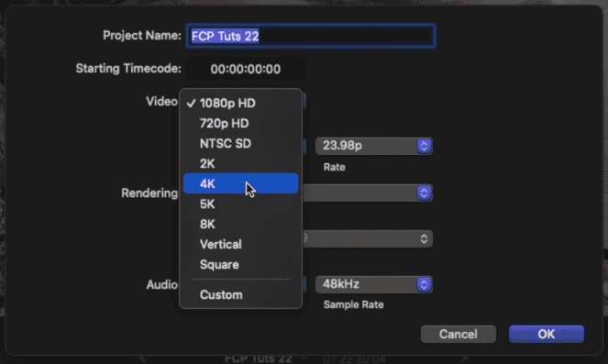Viewport: 608px width, 364px height.
Task: Confirm project settings with OK
Action: (x=546, y=334)
